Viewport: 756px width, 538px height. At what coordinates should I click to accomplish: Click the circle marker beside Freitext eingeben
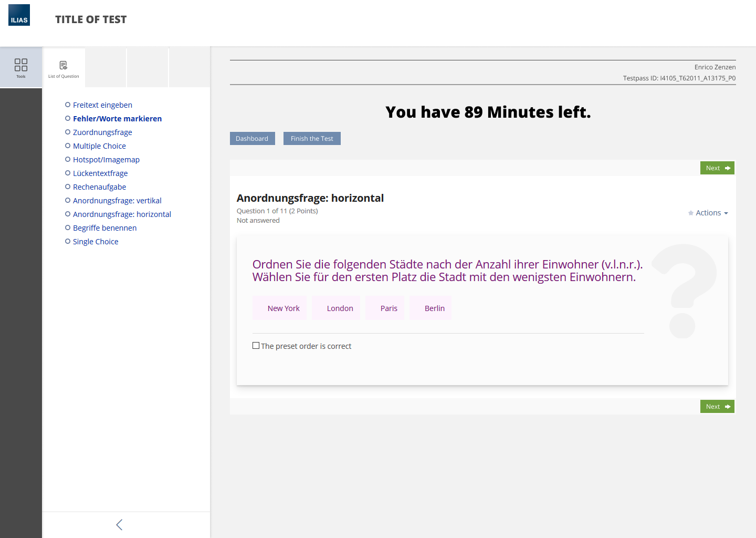pos(68,105)
